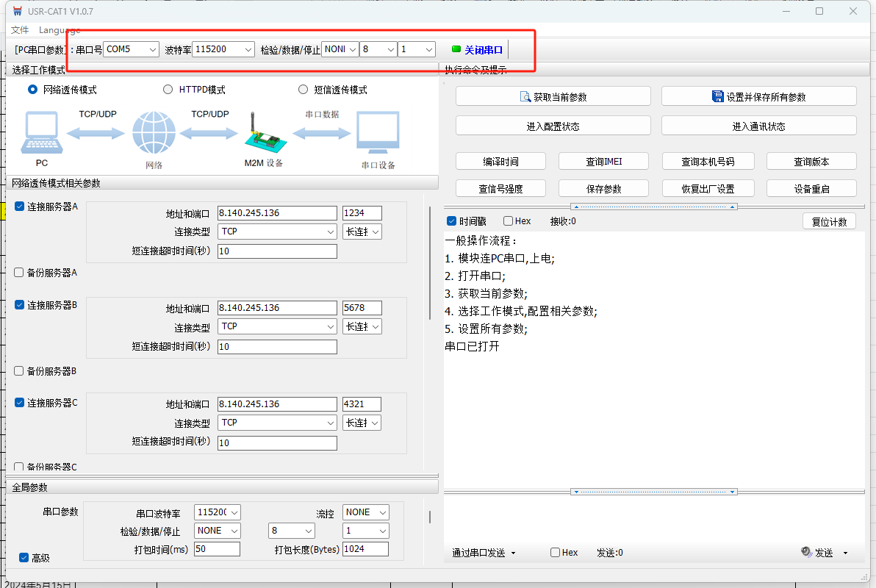Click the PC laptop icon in diagram

(42, 135)
